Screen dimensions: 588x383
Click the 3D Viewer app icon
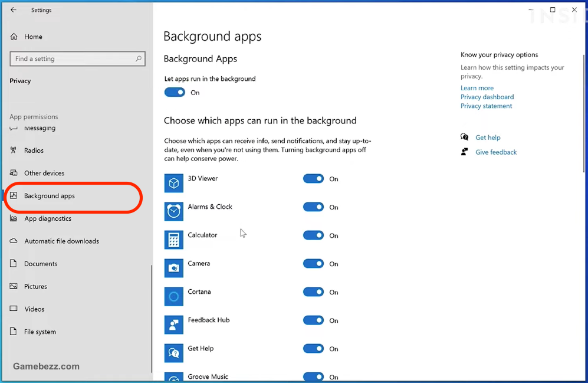coord(173,183)
